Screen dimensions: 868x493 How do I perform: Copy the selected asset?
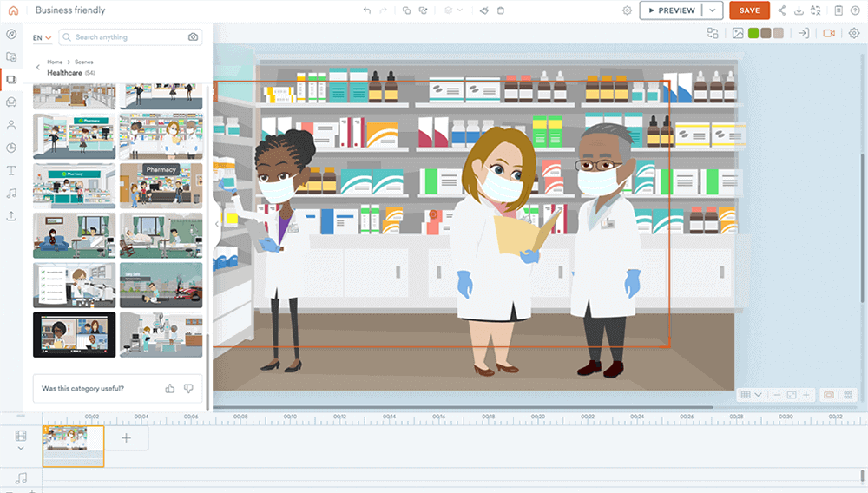click(406, 10)
